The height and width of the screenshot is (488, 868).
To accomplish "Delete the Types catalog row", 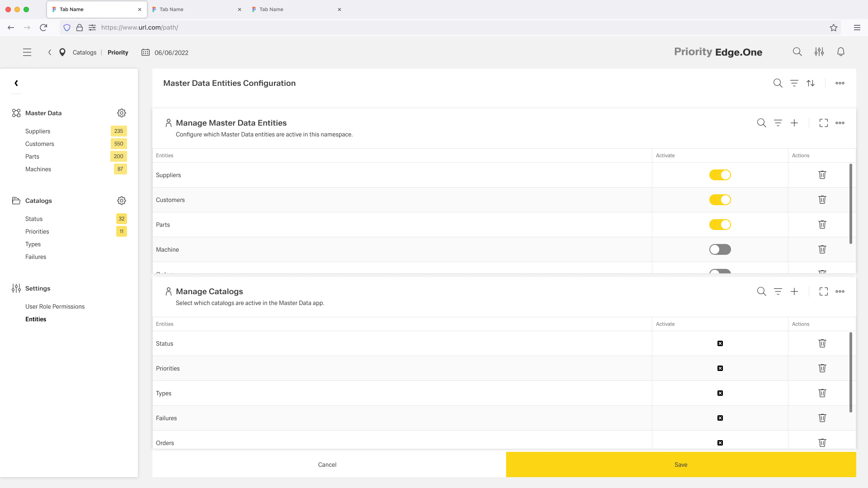I will tap(822, 393).
